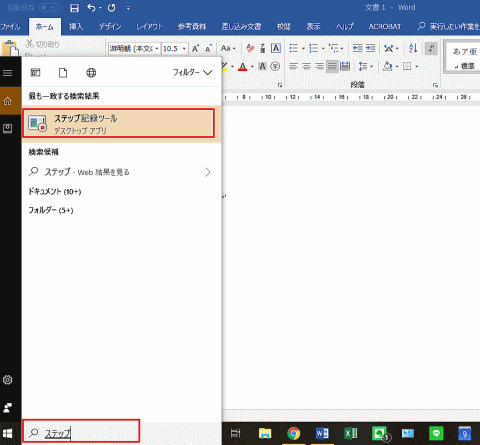Open the borders dropdown arrow
The height and width of the screenshot is (445, 480).
417,66
